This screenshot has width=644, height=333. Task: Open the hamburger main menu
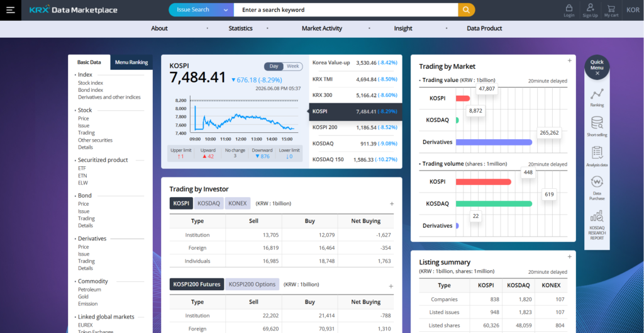click(10, 10)
